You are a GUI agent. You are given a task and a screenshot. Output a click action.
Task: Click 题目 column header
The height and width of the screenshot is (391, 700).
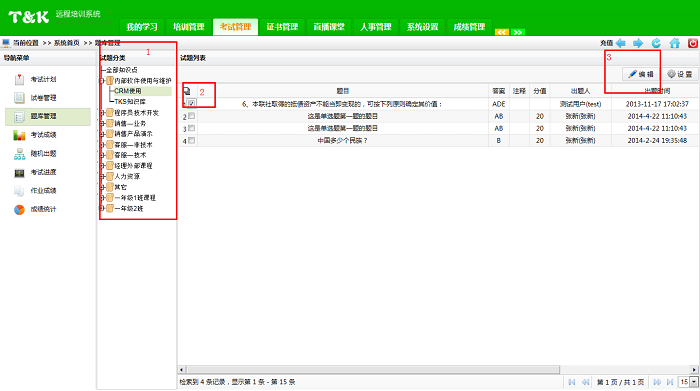(x=343, y=91)
